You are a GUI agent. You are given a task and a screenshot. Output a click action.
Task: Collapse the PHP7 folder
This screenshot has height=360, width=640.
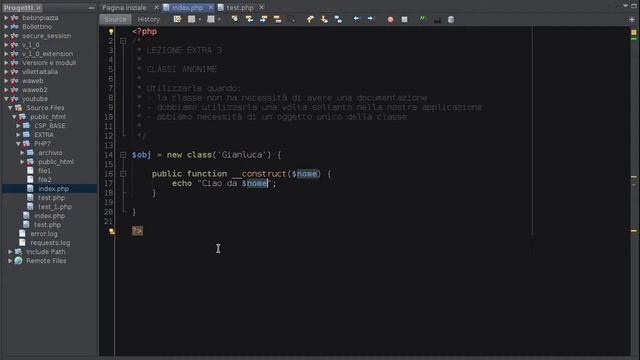[x=18, y=144]
